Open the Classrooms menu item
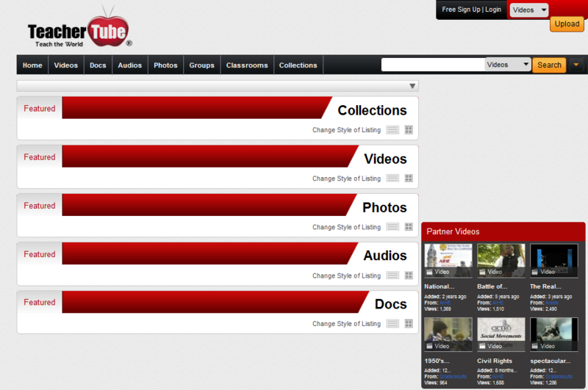The height and width of the screenshot is (390, 588). tap(247, 65)
